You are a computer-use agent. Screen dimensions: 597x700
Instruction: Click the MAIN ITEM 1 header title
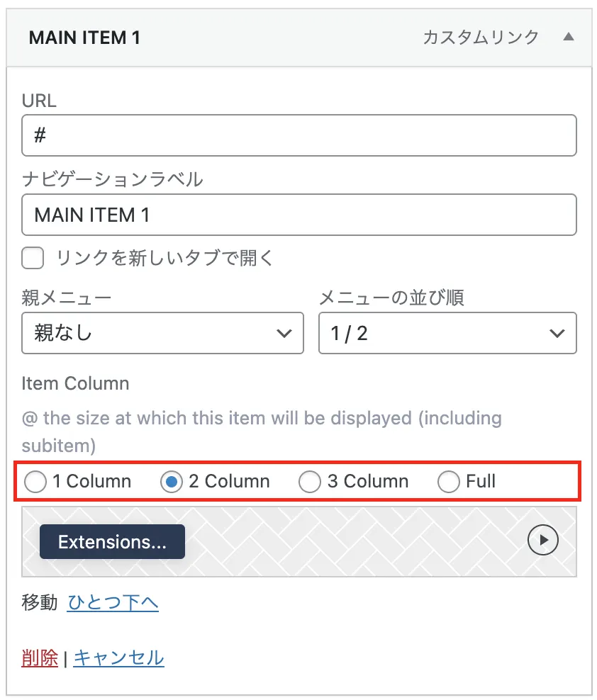pos(84,38)
